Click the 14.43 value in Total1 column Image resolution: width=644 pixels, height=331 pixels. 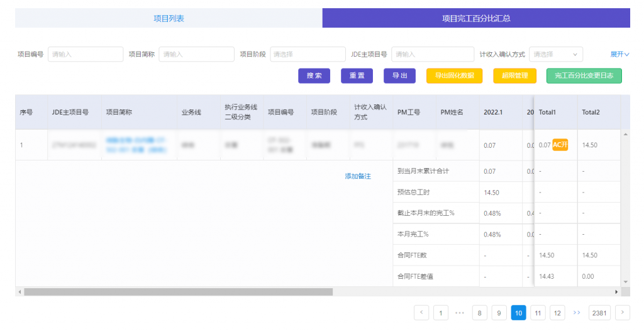click(x=547, y=276)
